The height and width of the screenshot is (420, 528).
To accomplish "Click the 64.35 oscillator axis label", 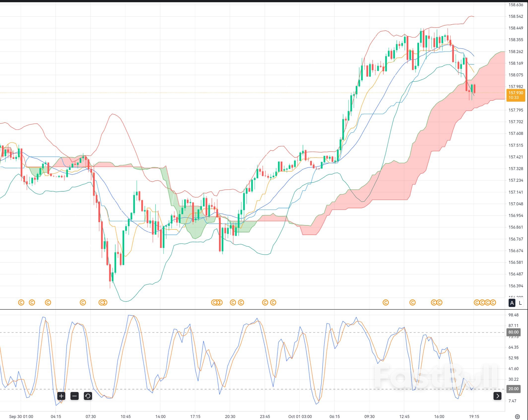I will point(513,347).
